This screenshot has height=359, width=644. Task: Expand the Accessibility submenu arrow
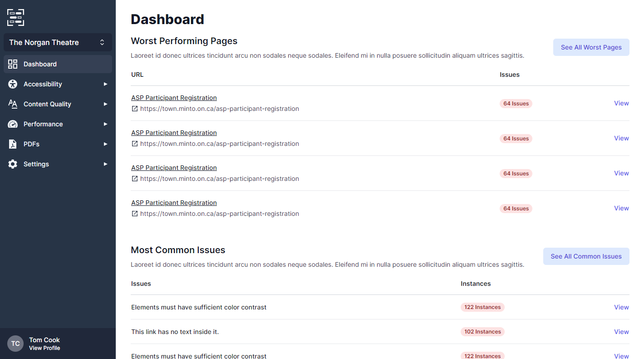[105, 84]
